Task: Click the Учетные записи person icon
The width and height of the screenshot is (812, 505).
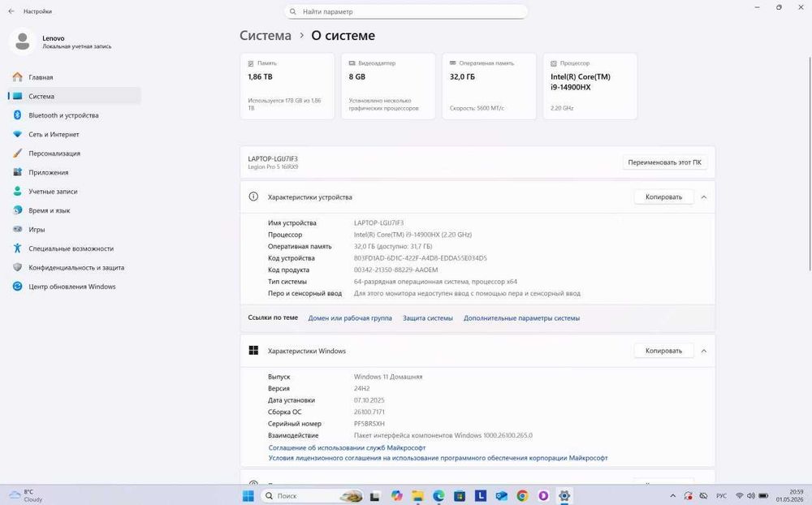Action: pyautogui.click(x=18, y=191)
